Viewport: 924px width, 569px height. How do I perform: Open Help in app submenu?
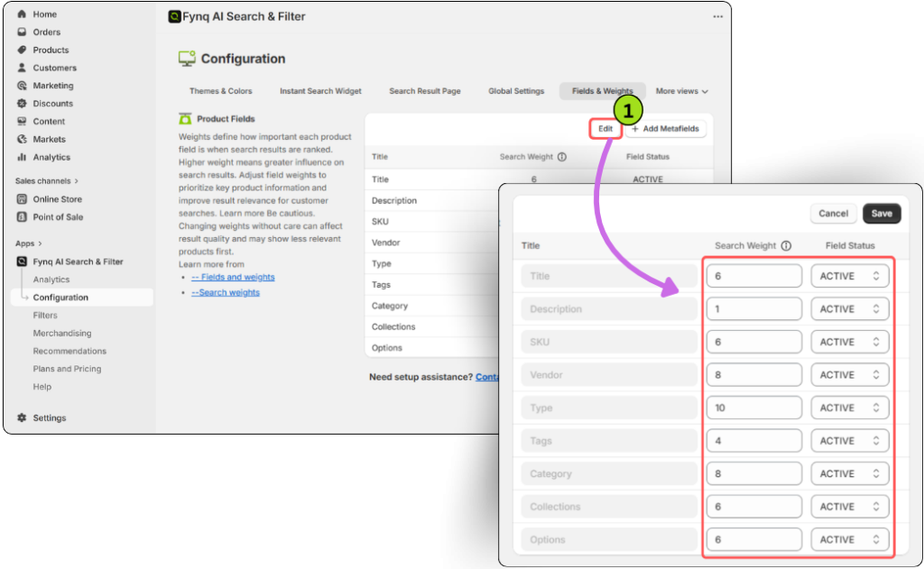[42, 387]
